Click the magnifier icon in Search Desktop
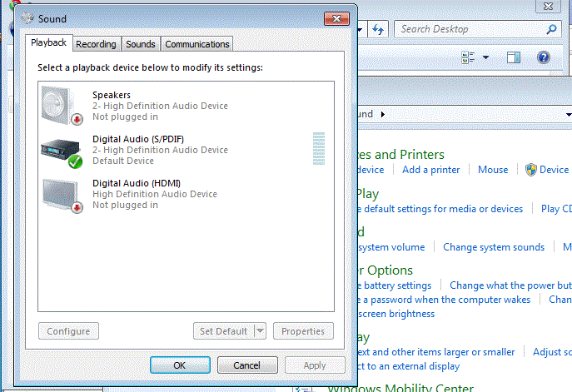572x392 pixels. [x=552, y=29]
